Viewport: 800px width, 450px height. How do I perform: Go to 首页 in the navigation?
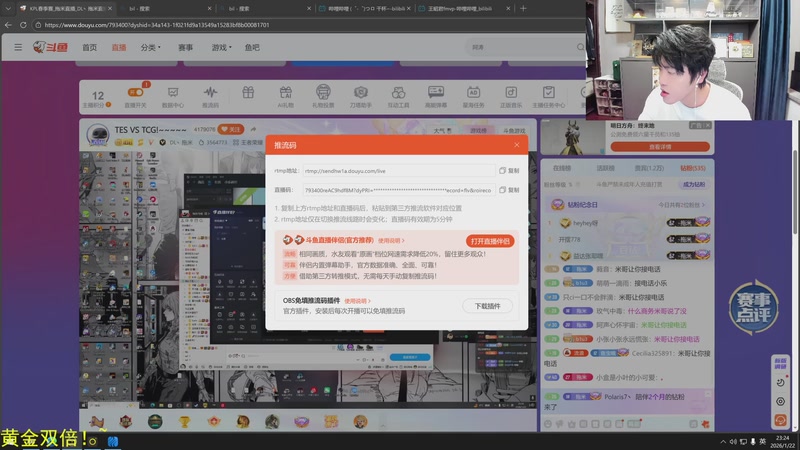(x=89, y=47)
